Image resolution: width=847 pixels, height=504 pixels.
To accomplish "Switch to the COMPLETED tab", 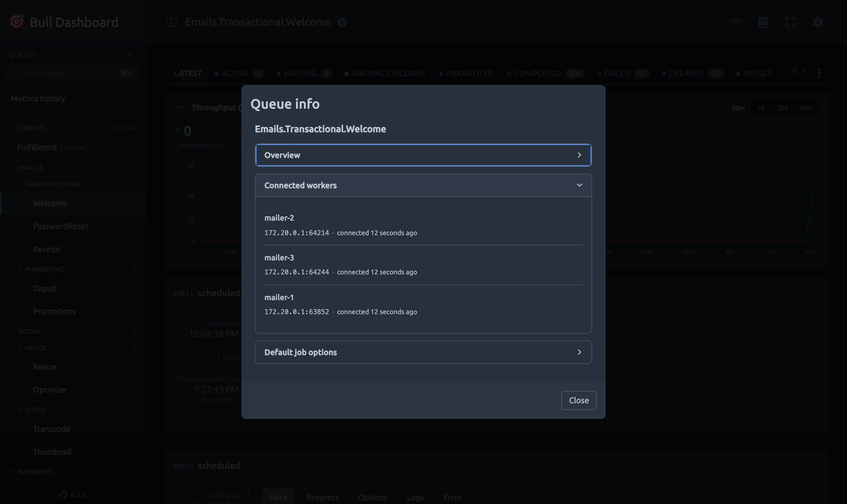I will [546, 73].
